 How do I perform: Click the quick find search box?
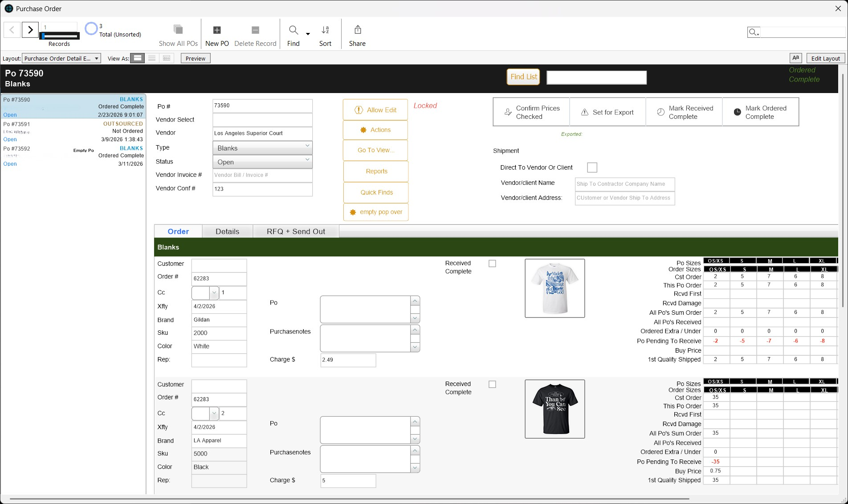click(803, 32)
